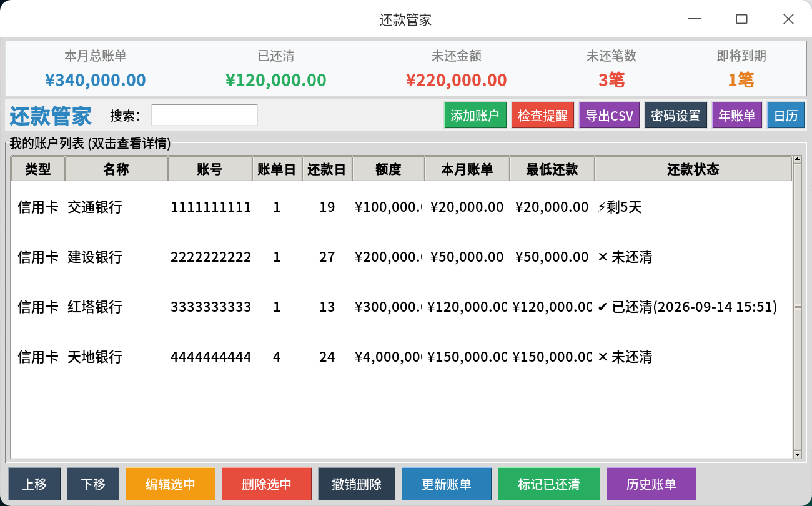Maximize the 还款管家 window
This screenshot has width=812, height=506.
pos(741,19)
